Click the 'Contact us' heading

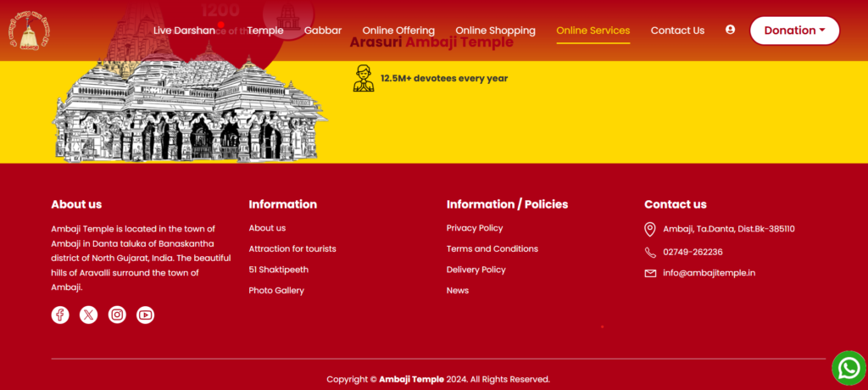pos(676,204)
